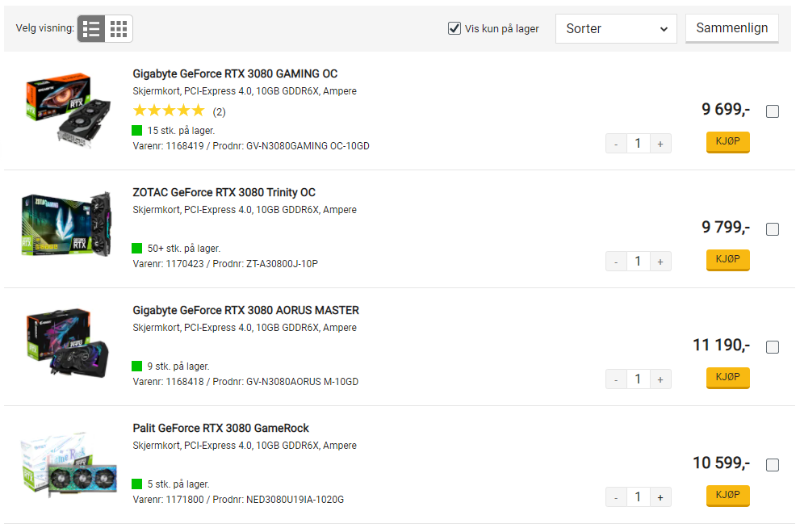Check compare box for Gigabyte GAMING OC
Image resolution: width=800 pixels, height=532 pixels.
[773, 111]
